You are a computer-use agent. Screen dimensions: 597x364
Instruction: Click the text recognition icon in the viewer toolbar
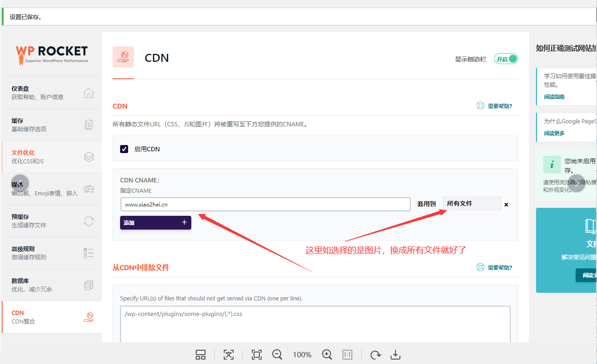(x=229, y=355)
